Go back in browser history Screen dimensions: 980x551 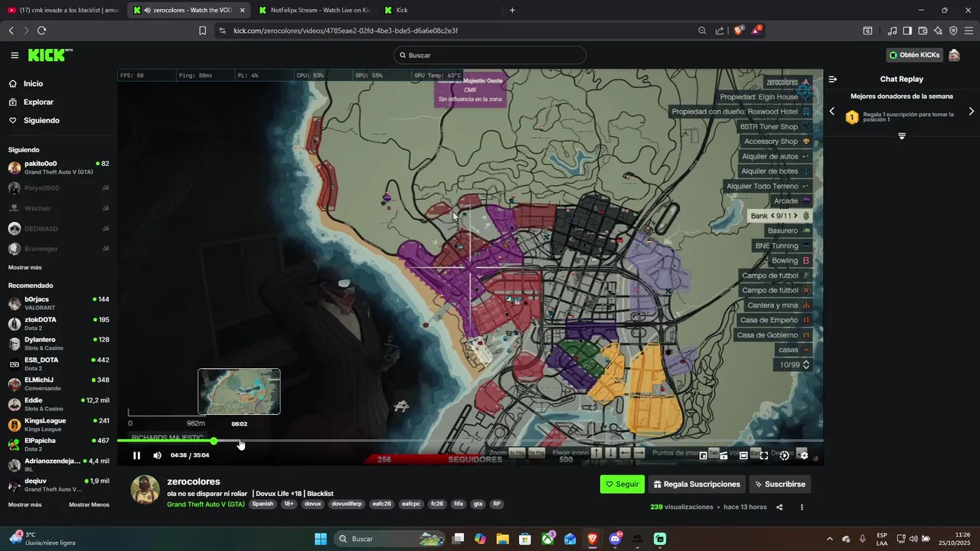[11, 31]
